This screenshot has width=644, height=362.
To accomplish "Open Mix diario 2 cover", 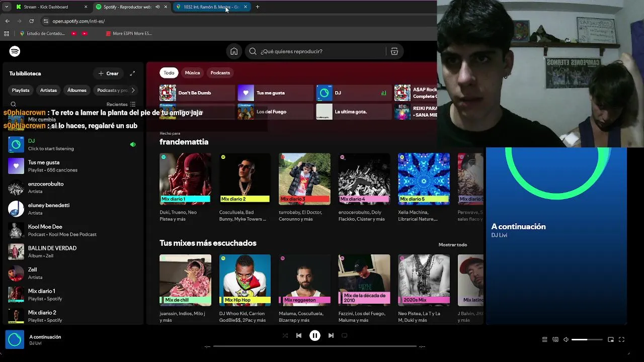I will click(245, 178).
